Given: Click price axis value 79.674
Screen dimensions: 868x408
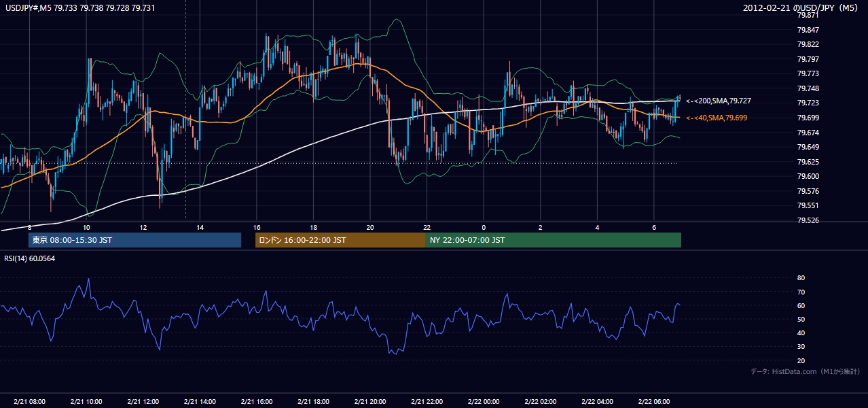Looking at the screenshot, I should (808, 132).
